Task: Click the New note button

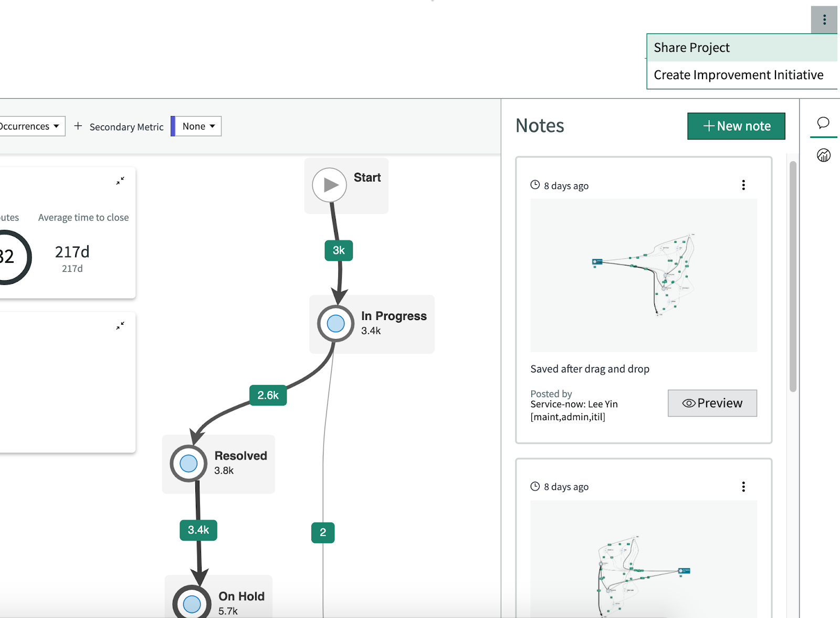Action: tap(736, 126)
